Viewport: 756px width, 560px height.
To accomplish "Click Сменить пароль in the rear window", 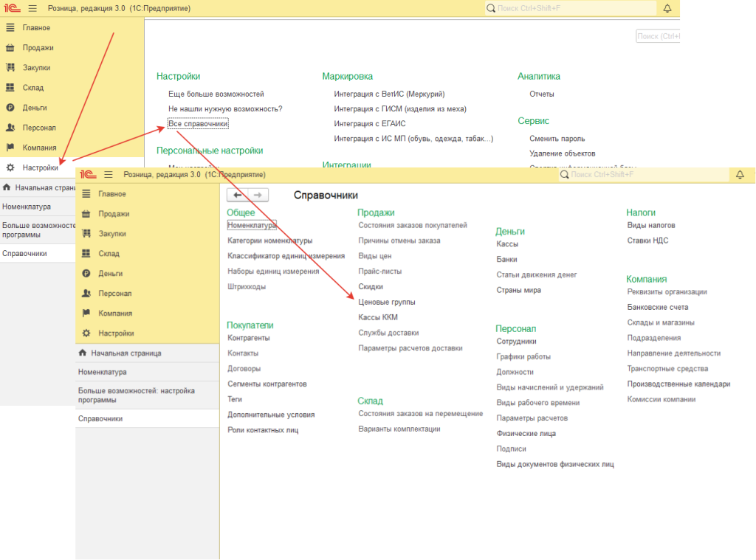I will pos(557,139).
